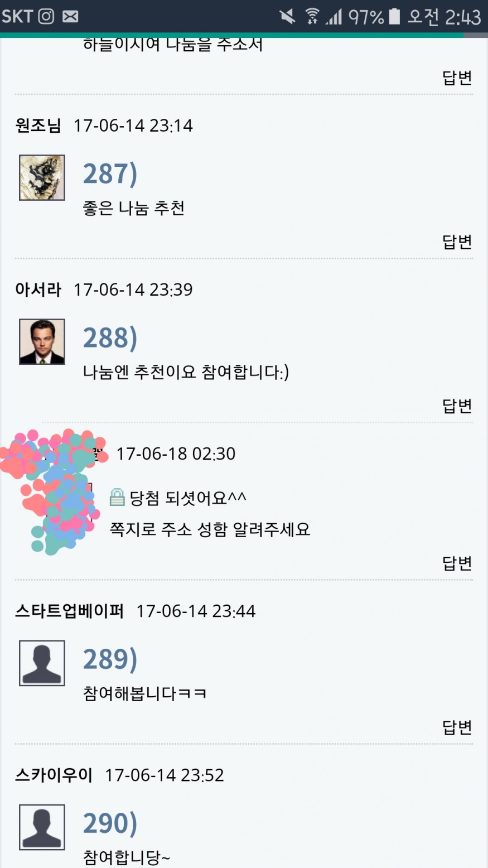Open 원조님's profile avatar image

click(x=42, y=177)
